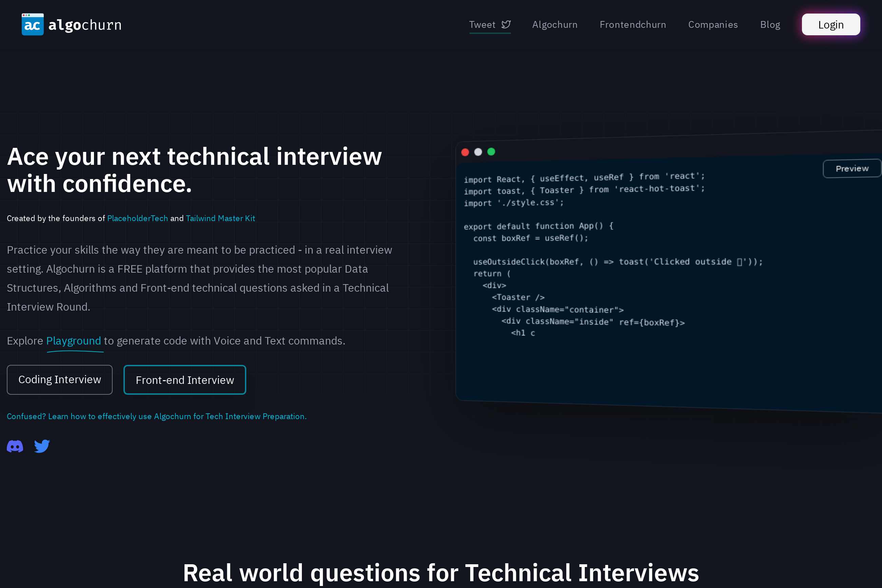This screenshot has width=882, height=588.
Task: Start the Coding Interview button
Action: tap(60, 379)
